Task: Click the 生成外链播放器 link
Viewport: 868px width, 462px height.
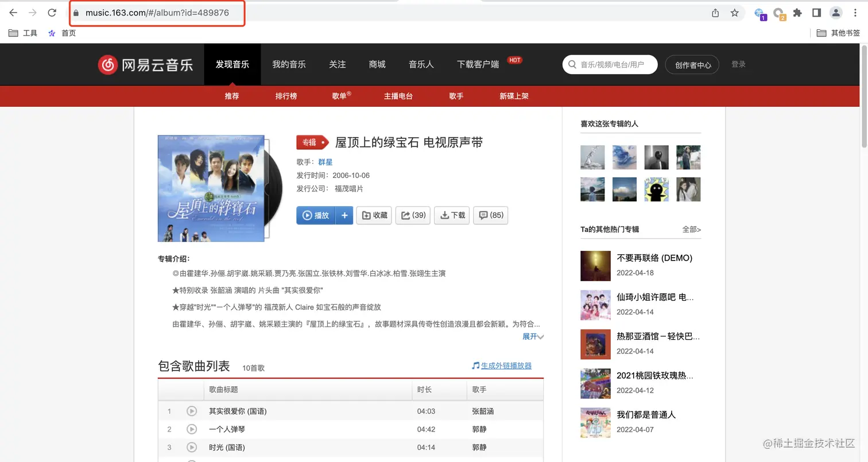Action: (x=506, y=366)
